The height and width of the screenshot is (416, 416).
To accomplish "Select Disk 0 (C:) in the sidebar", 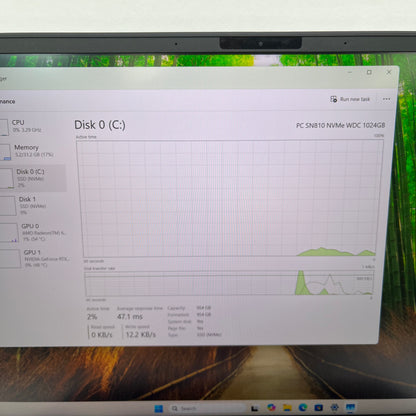I will click(x=32, y=178).
